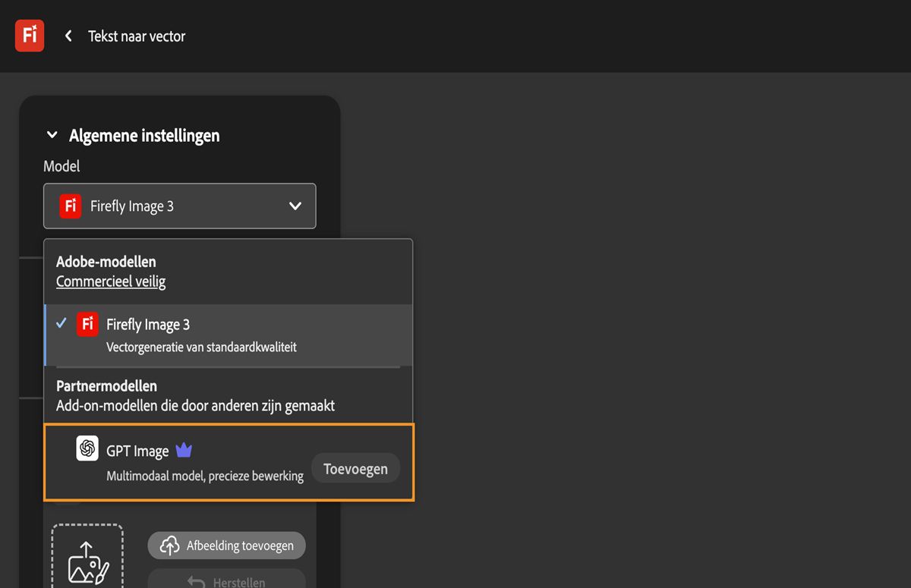Click the Adobe-modellen heading text

click(x=106, y=262)
